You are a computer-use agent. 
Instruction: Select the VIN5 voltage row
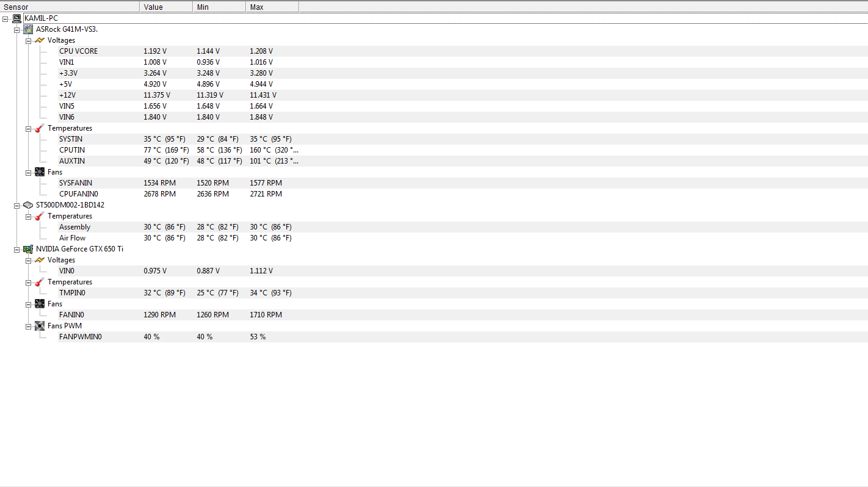463,106
